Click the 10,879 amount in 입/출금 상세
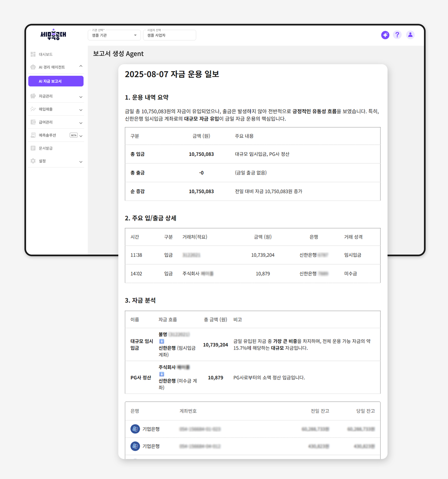 tap(263, 274)
